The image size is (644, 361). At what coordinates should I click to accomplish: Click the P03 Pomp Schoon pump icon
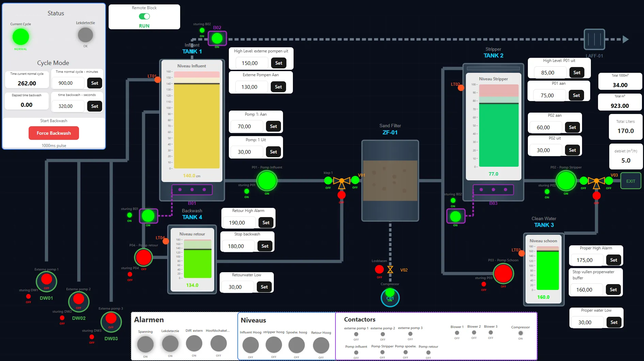point(503,273)
